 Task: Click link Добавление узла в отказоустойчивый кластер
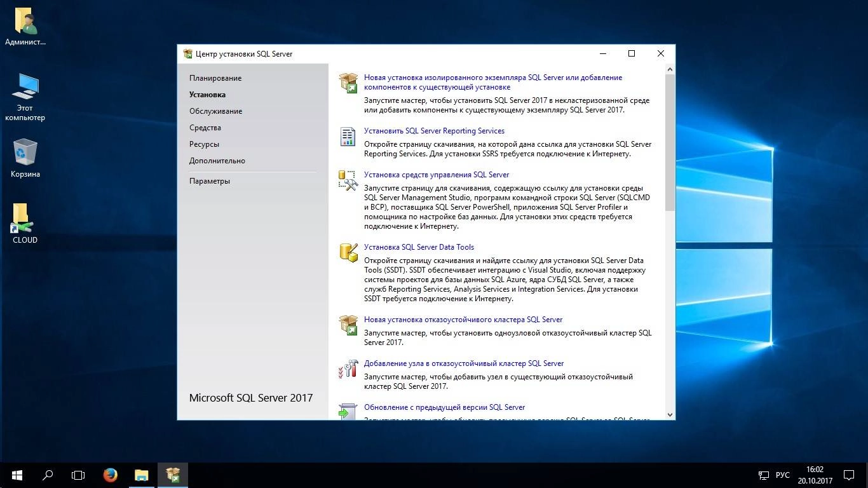pyautogui.click(x=464, y=363)
